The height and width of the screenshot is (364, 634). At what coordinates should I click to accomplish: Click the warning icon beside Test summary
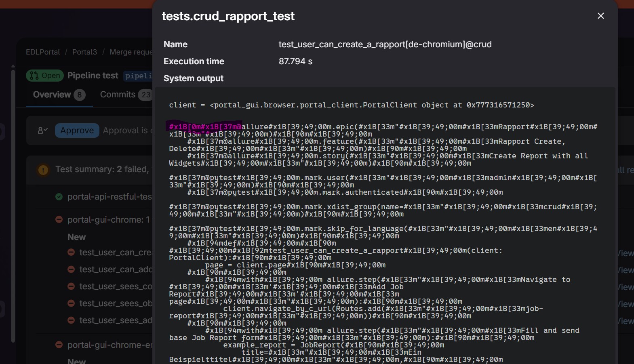tap(43, 170)
